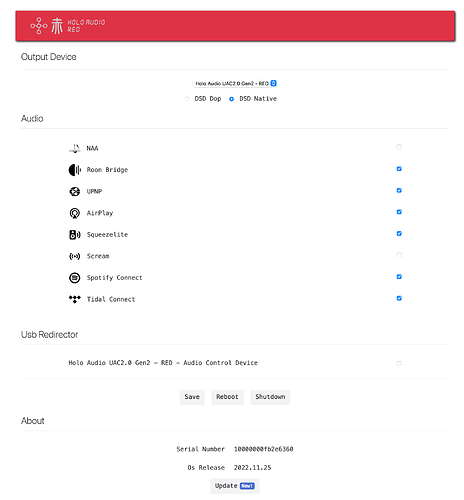
Task: Enable the Audio Control Device redirector checkbox
Action: point(399,363)
